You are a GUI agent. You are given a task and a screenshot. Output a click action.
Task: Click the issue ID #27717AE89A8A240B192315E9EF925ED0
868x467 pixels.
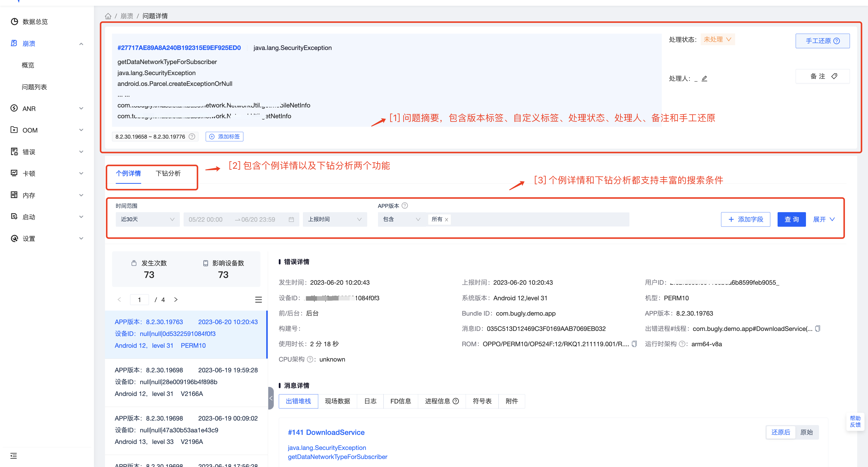click(x=179, y=48)
